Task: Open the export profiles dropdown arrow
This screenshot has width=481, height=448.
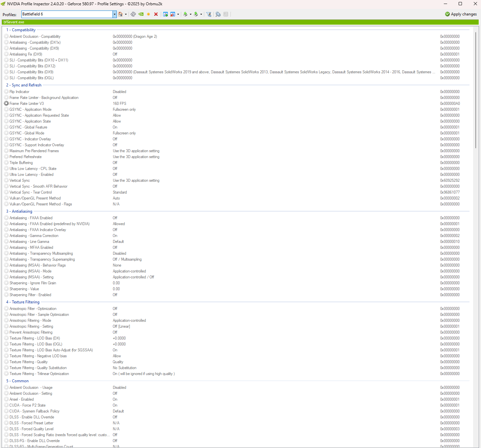Action: click(x=190, y=14)
